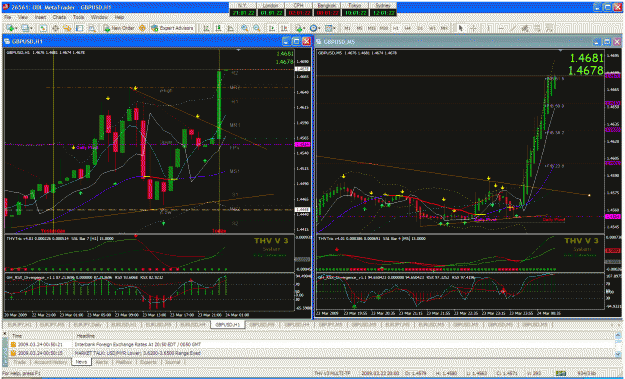
Task: Switch to the Alerts tab
Action: 102,362
